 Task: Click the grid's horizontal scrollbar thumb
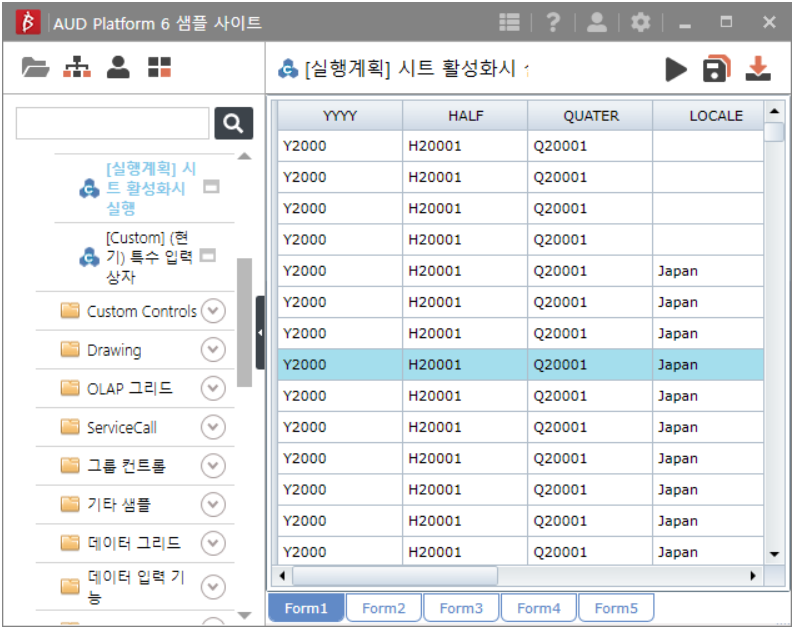point(394,576)
